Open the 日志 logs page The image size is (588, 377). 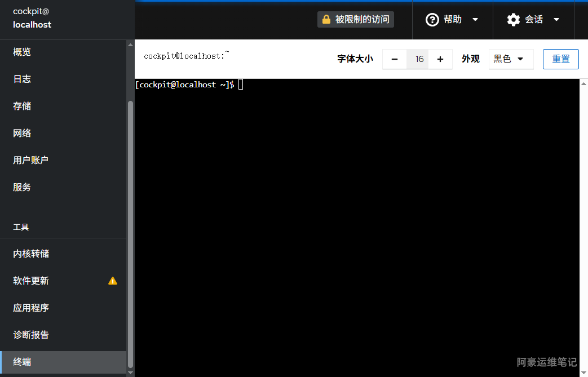click(x=63, y=79)
